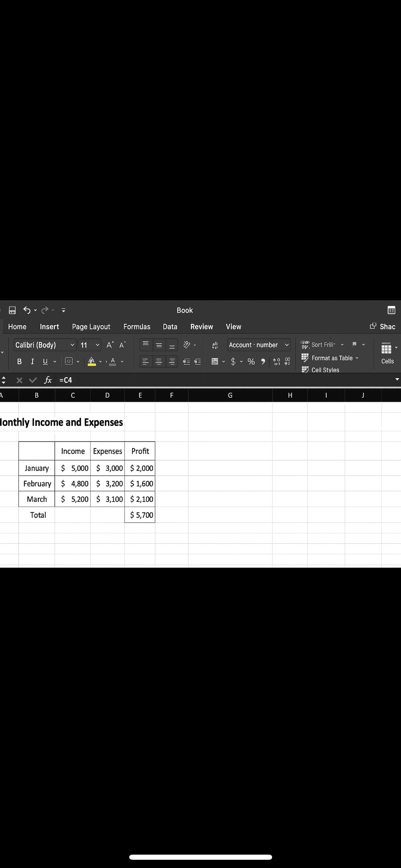The image size is (401, 868).
Task: Open the Calibri (Body) font dropdown
Action: click(45, 345)
